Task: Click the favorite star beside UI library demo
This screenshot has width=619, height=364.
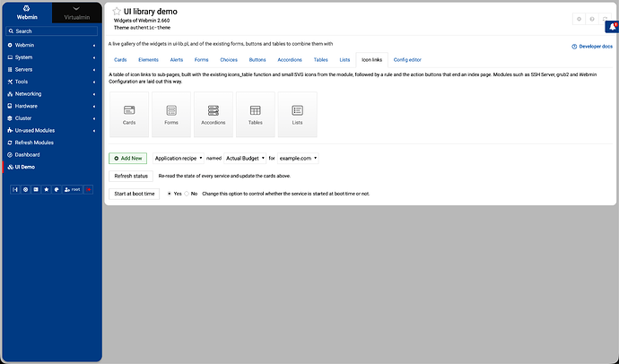Action: pyautogui.click(x=117, y=12)
